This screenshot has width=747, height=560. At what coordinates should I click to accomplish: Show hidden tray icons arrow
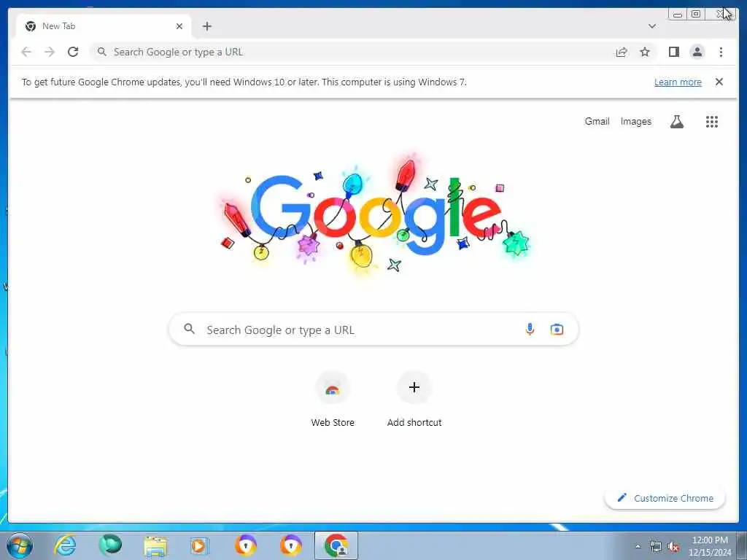638,546
